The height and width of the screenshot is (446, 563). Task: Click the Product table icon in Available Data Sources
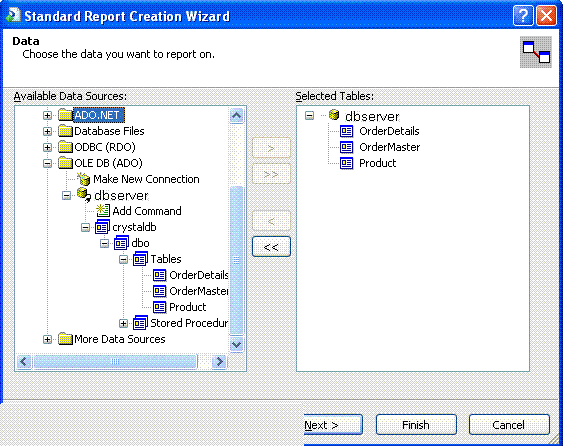pos(159,307)
